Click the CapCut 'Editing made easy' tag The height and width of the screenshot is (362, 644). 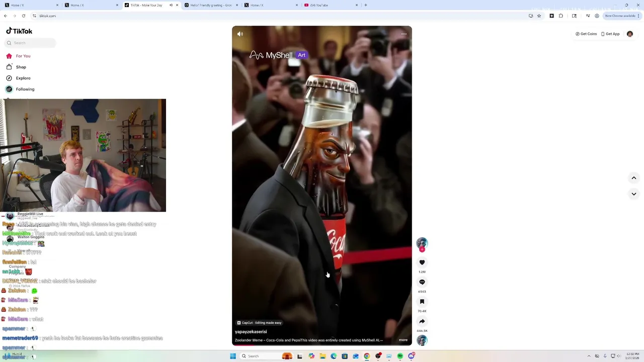click(259, 323)
